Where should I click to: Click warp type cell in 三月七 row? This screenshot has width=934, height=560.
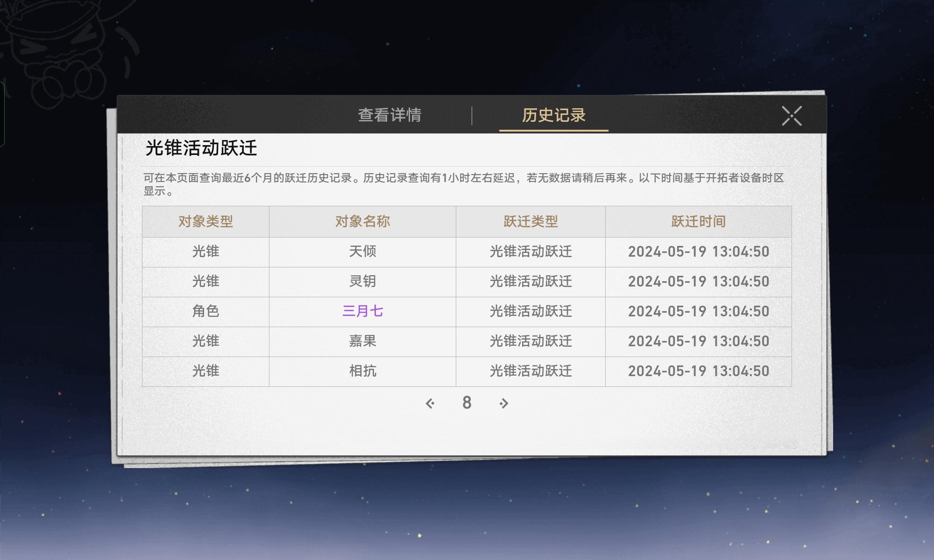[x=531, y=311]
